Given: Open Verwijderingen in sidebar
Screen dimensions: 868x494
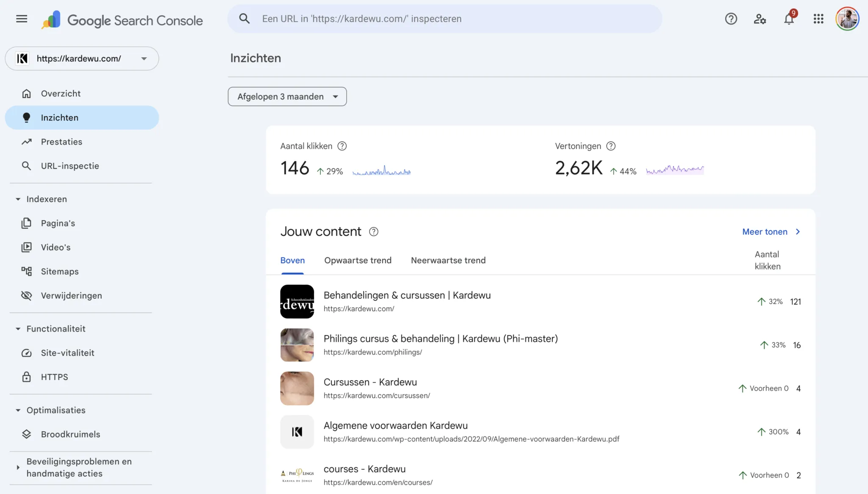Looking at the screenshot, I should pyautogui.click(x=82, y=296).
